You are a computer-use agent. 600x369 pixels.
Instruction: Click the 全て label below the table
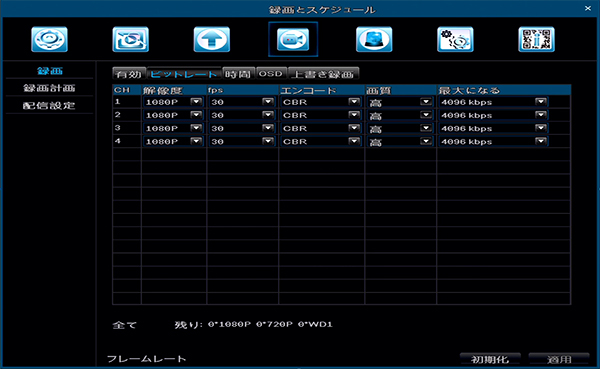pyautogui.click(x=125, y=325)
